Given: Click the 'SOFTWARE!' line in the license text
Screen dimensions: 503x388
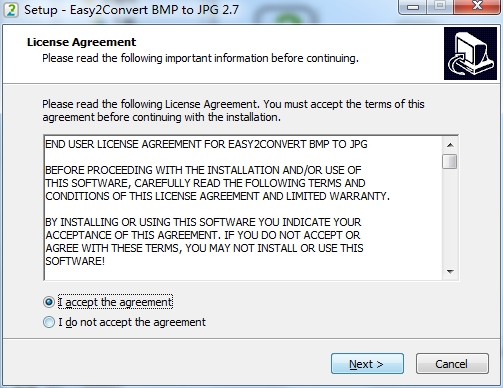Looking at the screenshot, I should coord(75,261).
